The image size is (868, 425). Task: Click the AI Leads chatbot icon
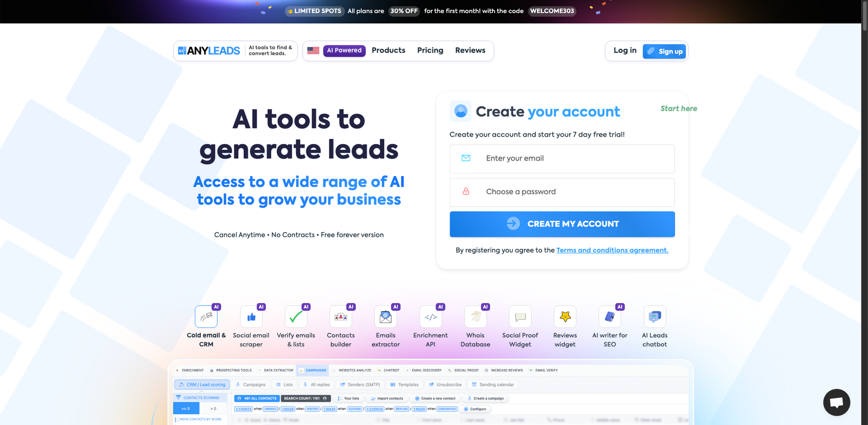[655, 317]
